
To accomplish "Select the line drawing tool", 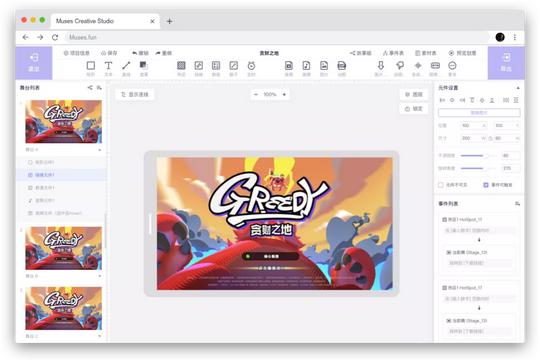I will (x=126, y=65).
